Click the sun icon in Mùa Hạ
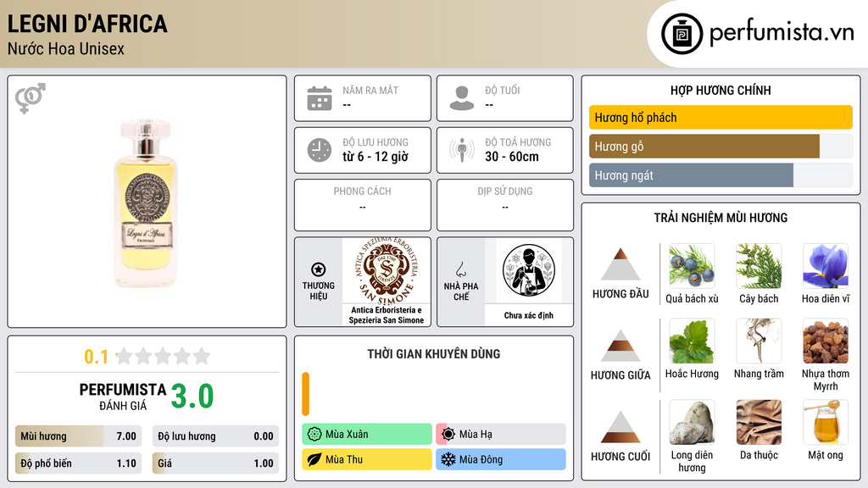The image size is (868, 488). (x=448, y=435)
